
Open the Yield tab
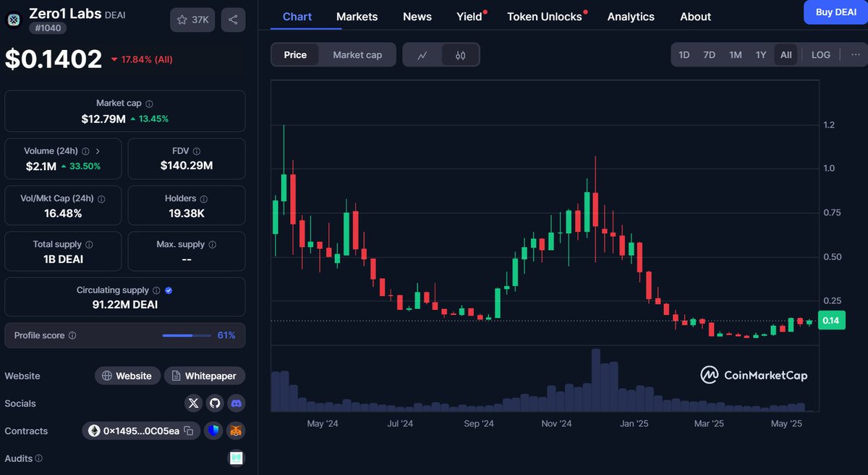tap(470, 17)
